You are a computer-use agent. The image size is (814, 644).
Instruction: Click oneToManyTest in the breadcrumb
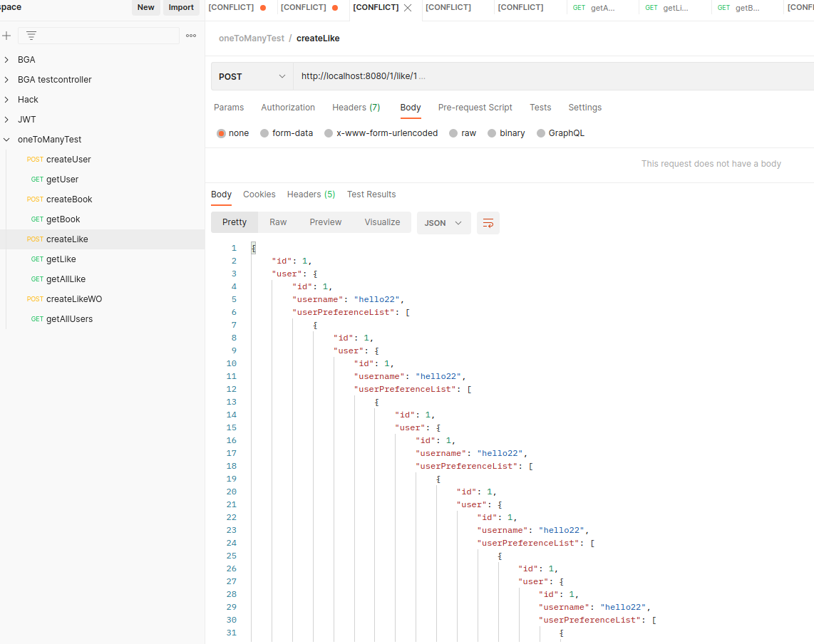[252, 38]
